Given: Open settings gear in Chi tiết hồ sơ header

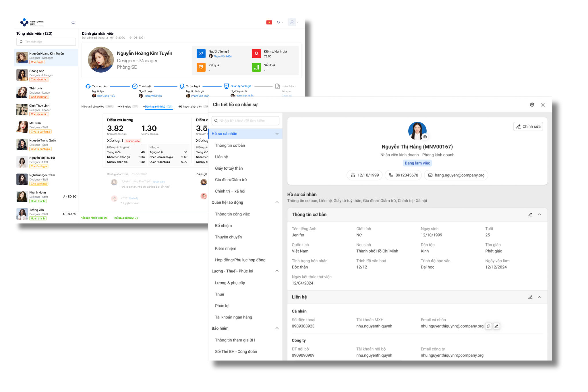Looking at the screenshot, I should pyautogui.click(x=532, y=105).
